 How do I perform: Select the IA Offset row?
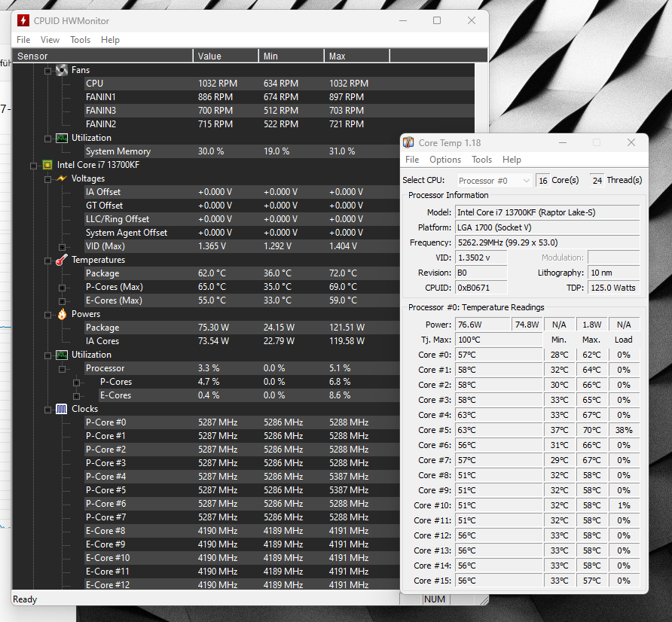point(242,192)
